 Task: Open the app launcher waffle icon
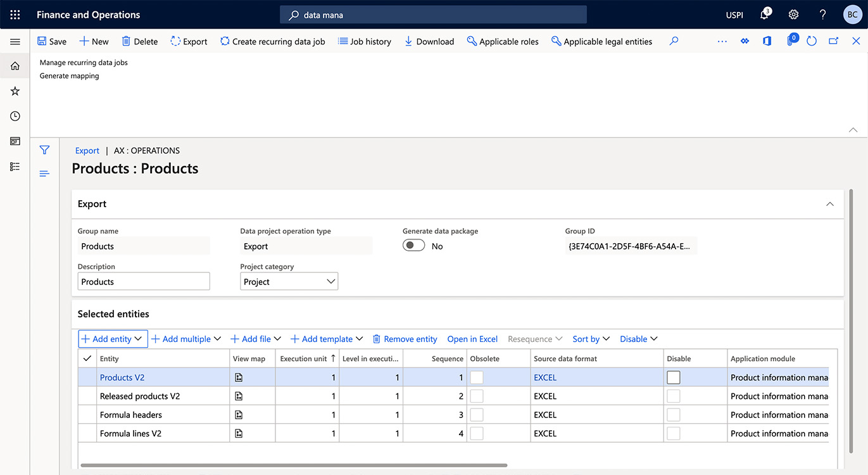(15, 15)
